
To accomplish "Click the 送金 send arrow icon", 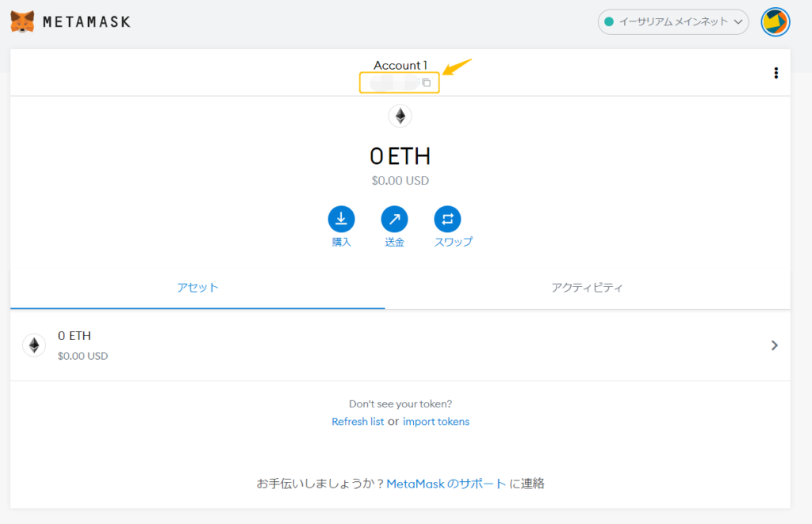I will [395, 219].
